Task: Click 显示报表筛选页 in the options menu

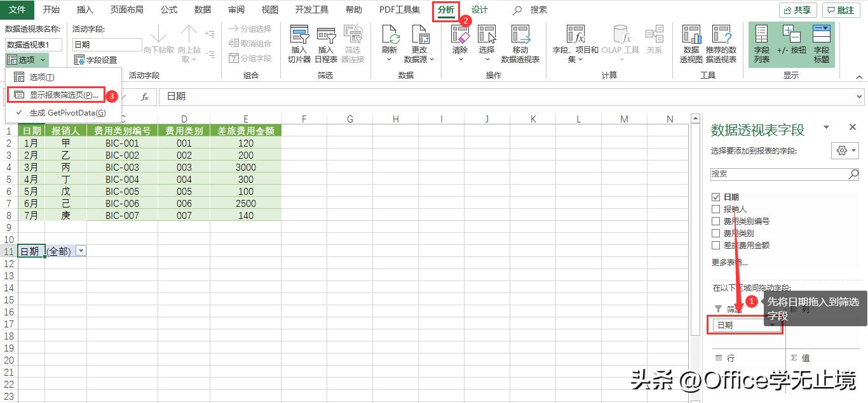Action: pos(60,94)
